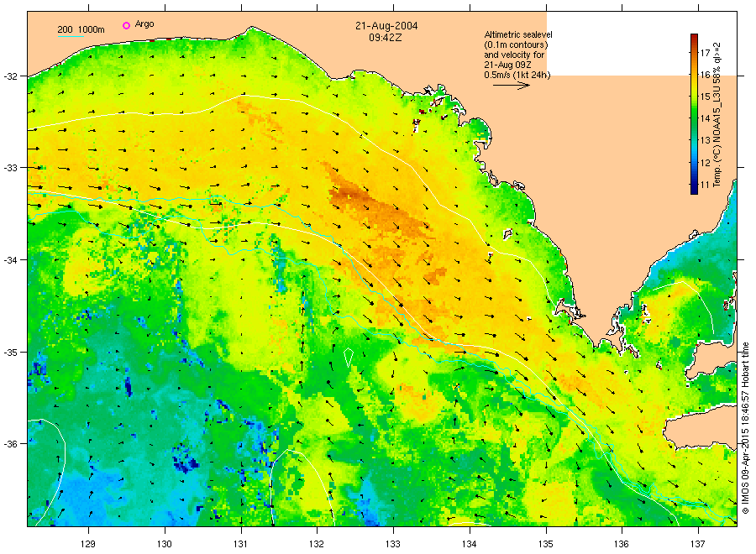Click the 136 longitude axis label
The height and width of the screenshot is (554, 756).
[622, 544]
